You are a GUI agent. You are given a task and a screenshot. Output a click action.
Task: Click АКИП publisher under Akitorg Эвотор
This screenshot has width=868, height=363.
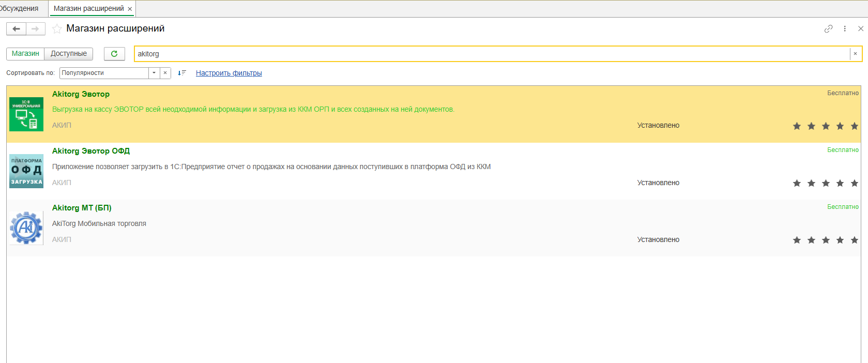pos(62,126)
